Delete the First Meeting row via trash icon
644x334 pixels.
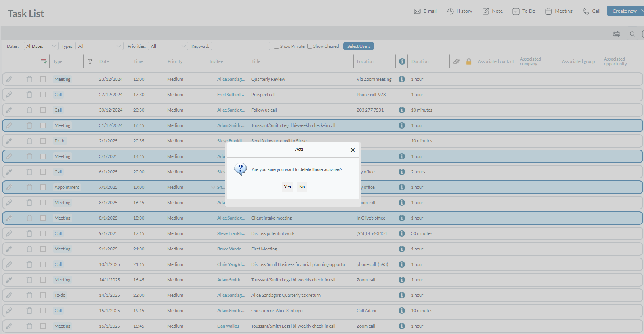pos(29,249)
